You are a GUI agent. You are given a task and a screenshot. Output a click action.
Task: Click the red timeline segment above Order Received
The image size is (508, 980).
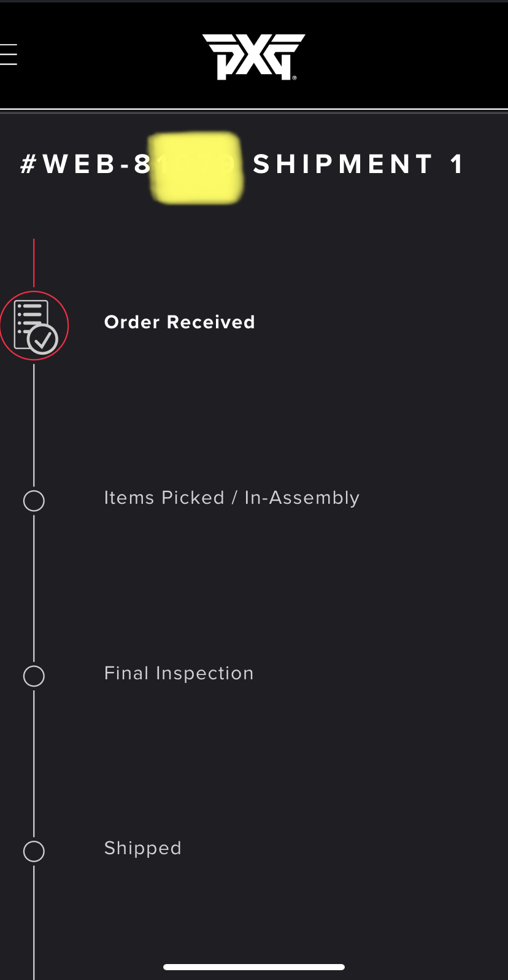tap(34, 264)
